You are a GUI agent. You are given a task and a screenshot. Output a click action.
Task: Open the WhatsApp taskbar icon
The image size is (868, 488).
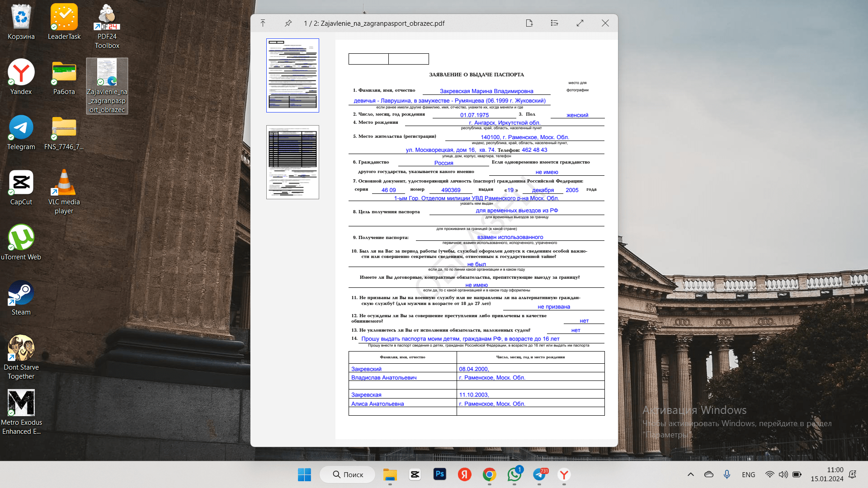[x=514, y=474]
